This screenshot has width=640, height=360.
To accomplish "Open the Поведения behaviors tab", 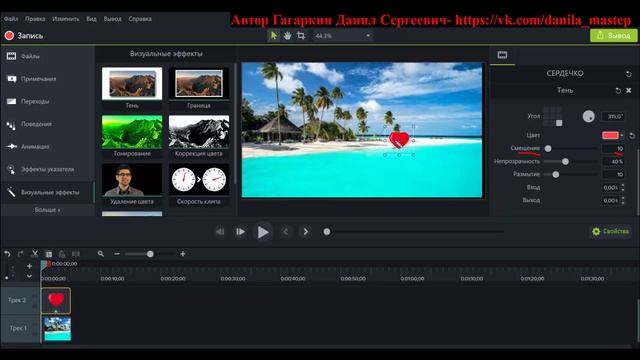I will (47, 124).
